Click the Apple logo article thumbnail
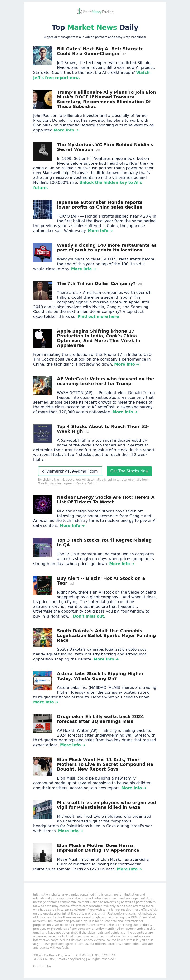Screen dimensions: 190x980 (43, 338)
